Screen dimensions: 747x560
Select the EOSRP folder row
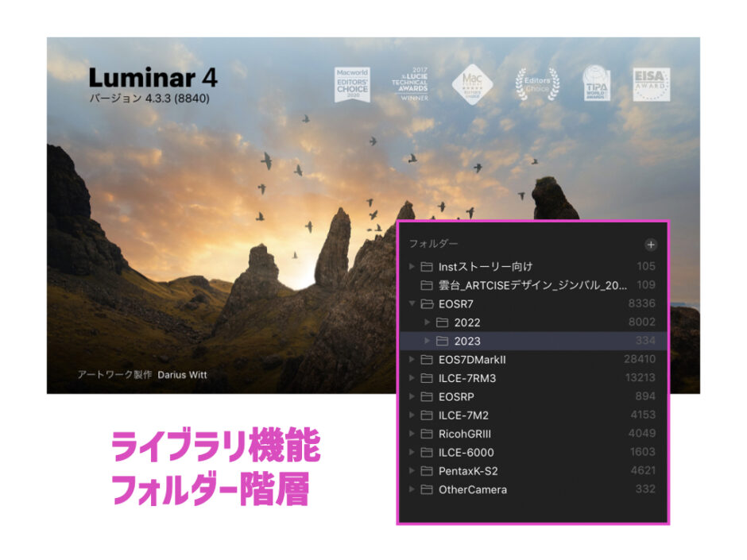pos(532,396)
